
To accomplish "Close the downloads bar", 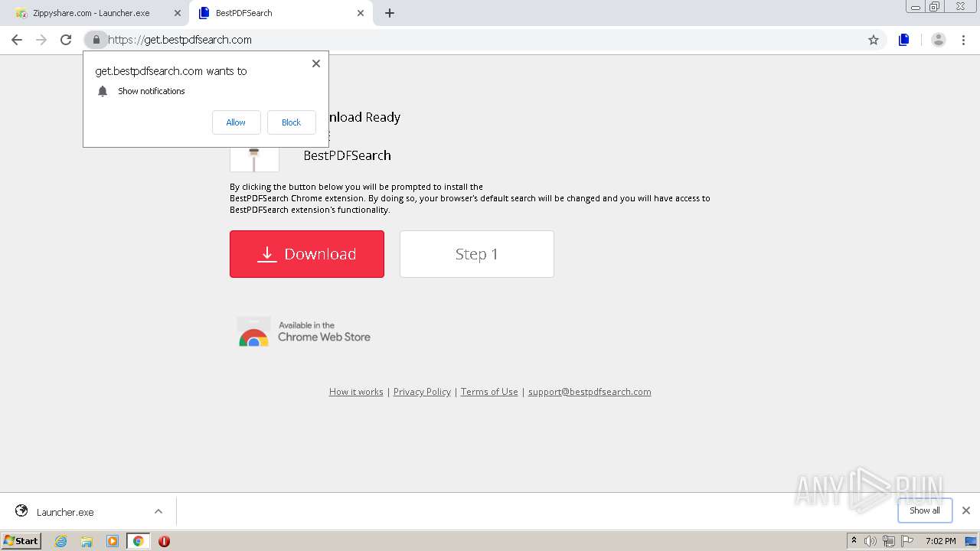I will (x=966, y=510).
